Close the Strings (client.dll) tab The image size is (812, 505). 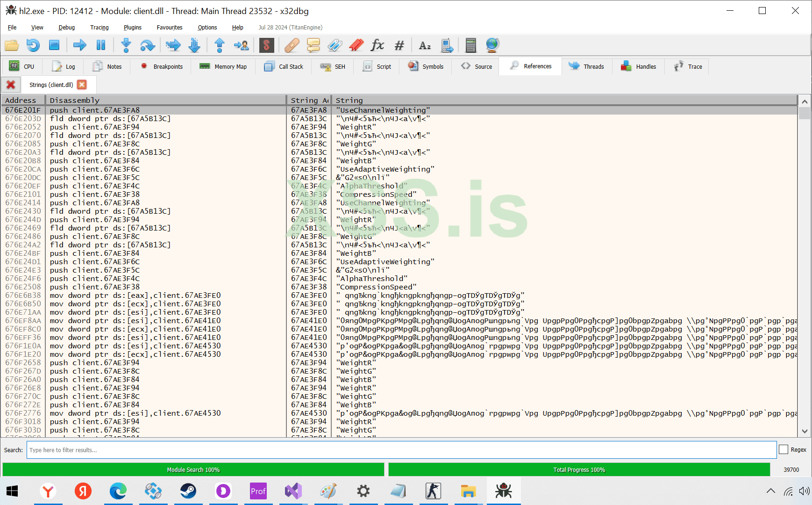[x=82, y=85]
